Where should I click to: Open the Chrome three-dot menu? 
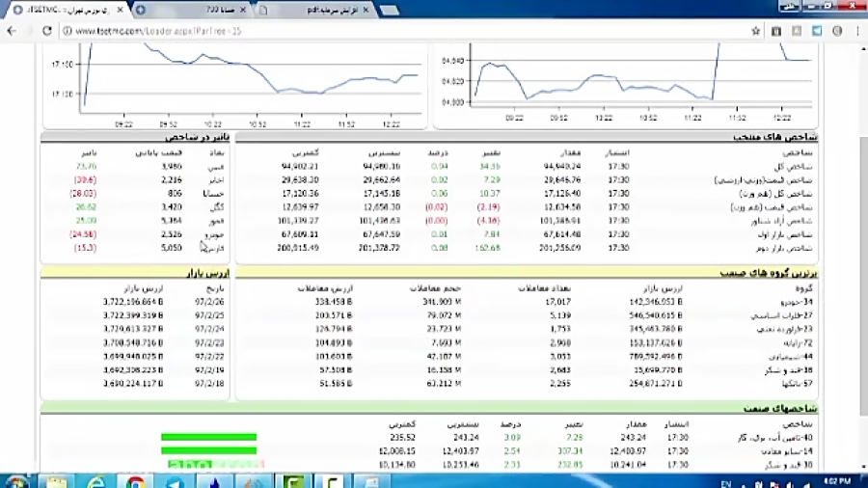click(857, 31)
